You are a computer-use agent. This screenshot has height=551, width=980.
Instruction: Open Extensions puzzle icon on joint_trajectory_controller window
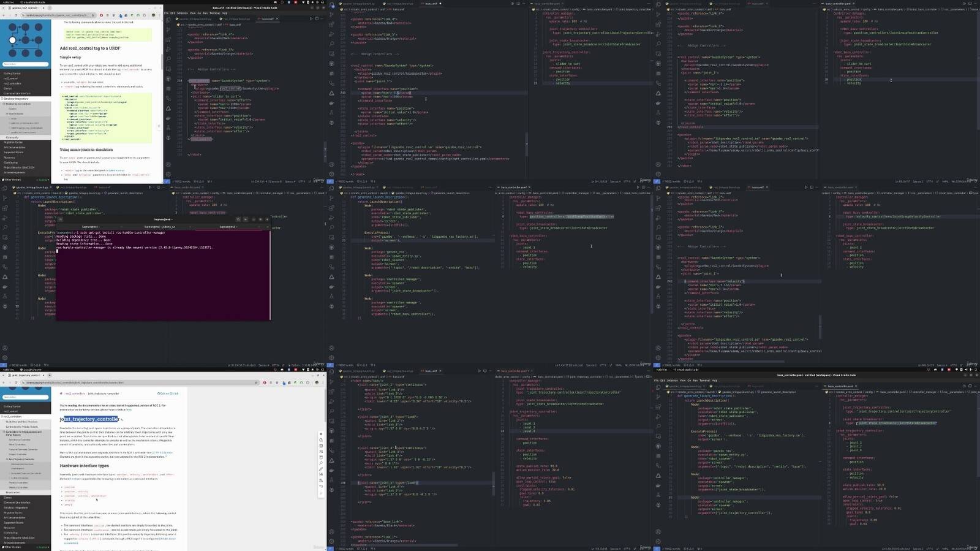[307, 382]
